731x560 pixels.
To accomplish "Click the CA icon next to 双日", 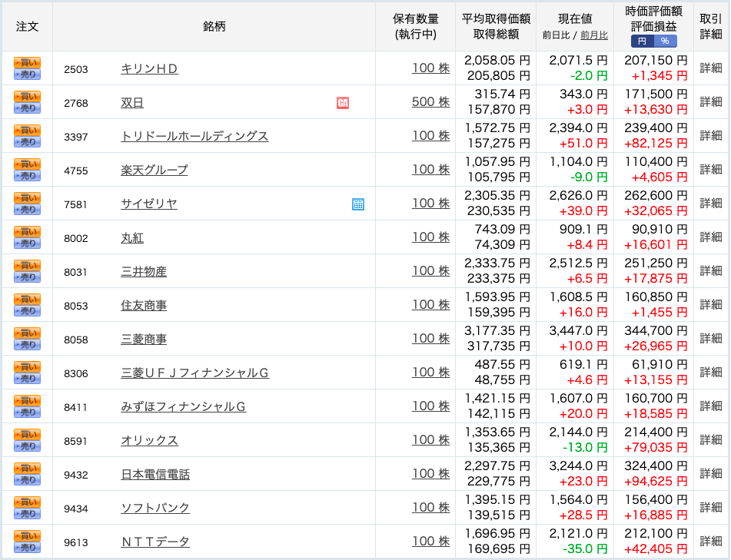I will click(x=343, y=103).
